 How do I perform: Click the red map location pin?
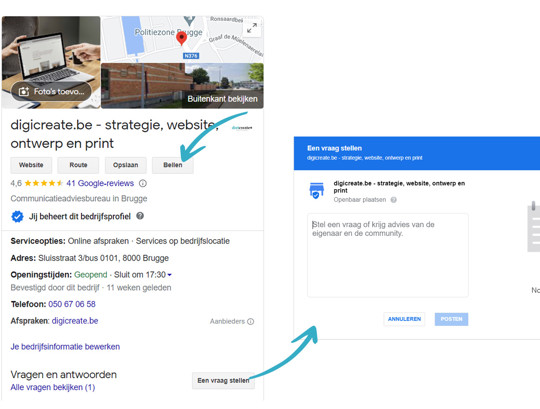[x=181, y=38]
